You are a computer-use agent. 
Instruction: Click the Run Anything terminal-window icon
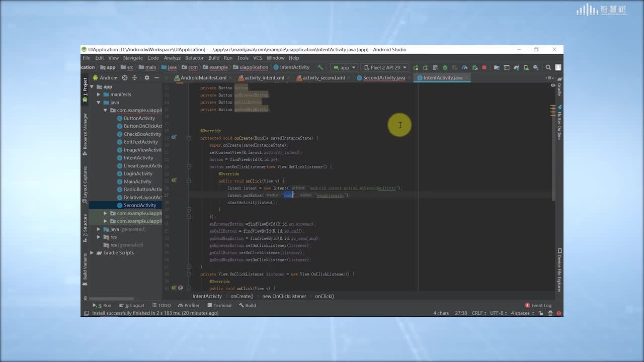[x=507, y=67]
